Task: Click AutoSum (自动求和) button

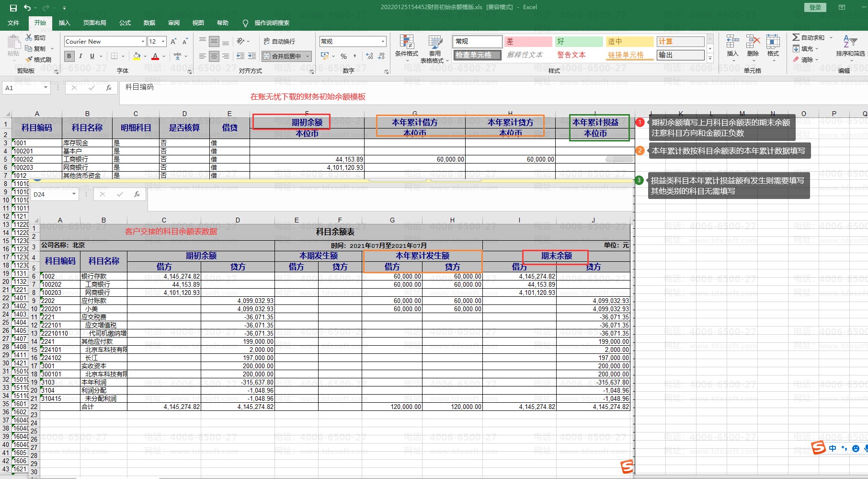Action: (x=809, y=37)
